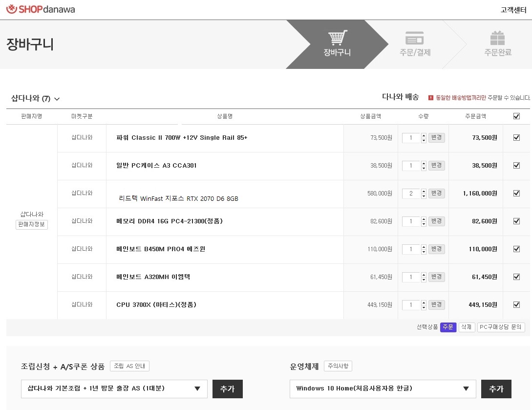This screenshot has height=410, width=532.
Task: Open product 메인보드 A320MH 이엠텍
Action: (x=153, y=277)
